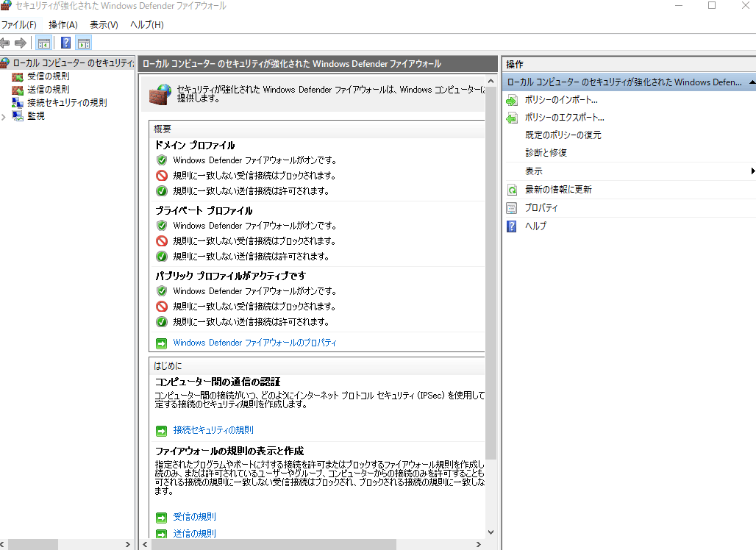Click ポリシーのインポート action
The width and height of the screenshot is (756, 550).
[561, 100]
